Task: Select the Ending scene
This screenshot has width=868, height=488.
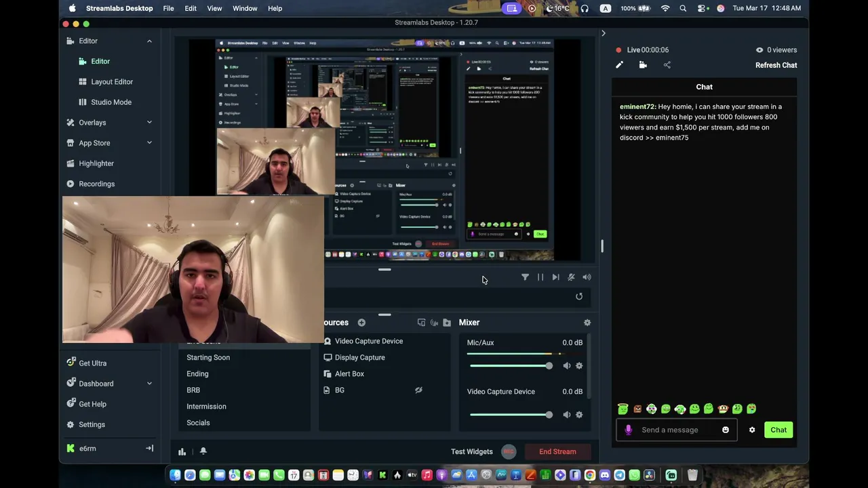Action: click(197, 373)
